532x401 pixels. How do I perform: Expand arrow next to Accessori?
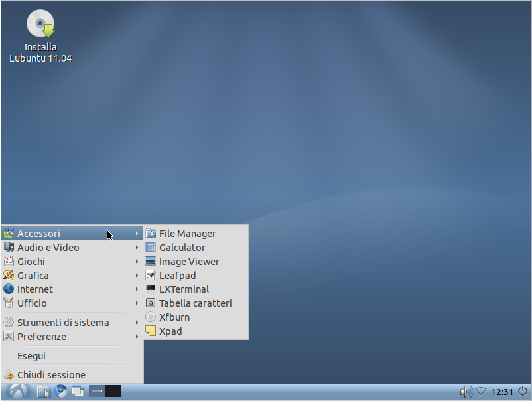click(137, 234)
